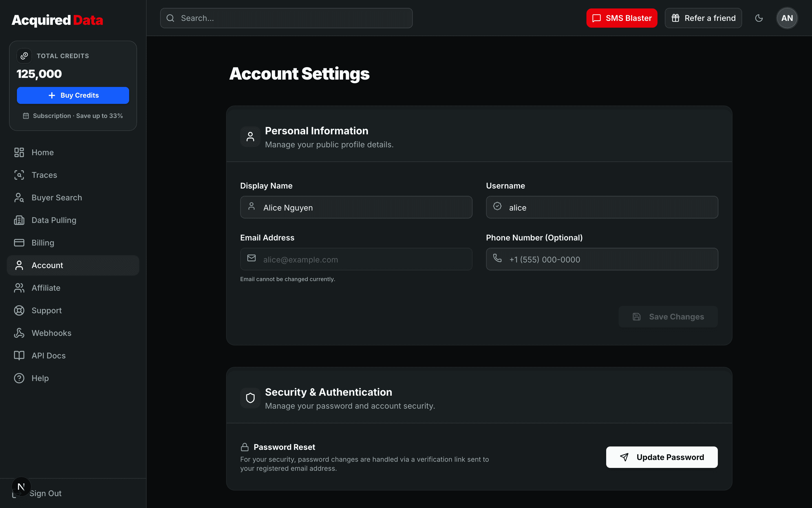Click Sign Out
The height and width of the screenshot is (508, 812).
45,493
